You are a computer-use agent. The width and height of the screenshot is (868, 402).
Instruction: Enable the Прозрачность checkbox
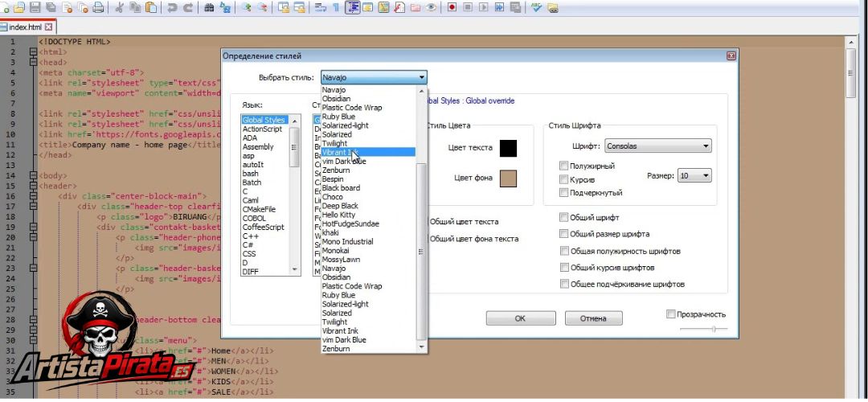point(671,314)
